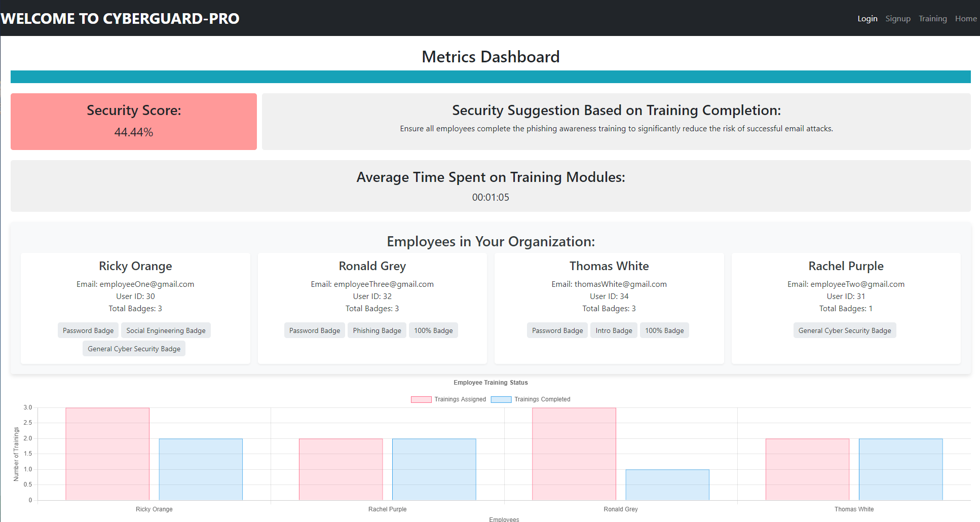Click Ronald Grey's completed trainings bar
This screenshot has width=980, height=522.
click(667, 485)
